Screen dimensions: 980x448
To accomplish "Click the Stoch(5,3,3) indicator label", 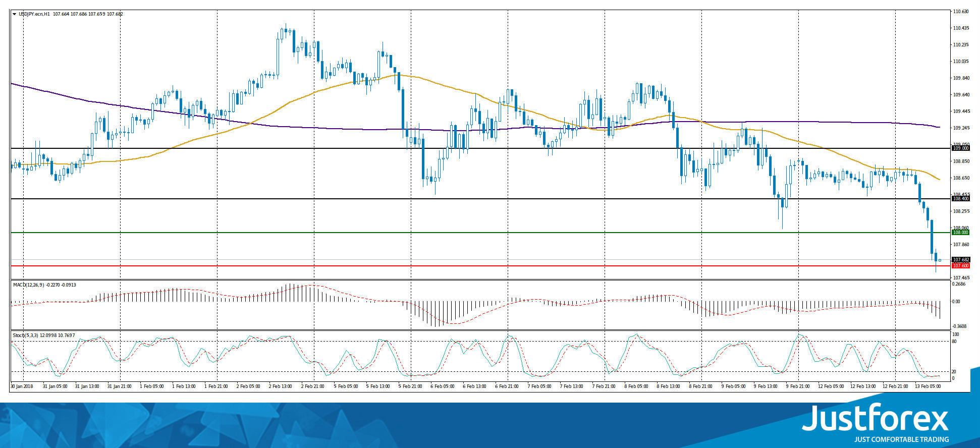I will (26, 335).
